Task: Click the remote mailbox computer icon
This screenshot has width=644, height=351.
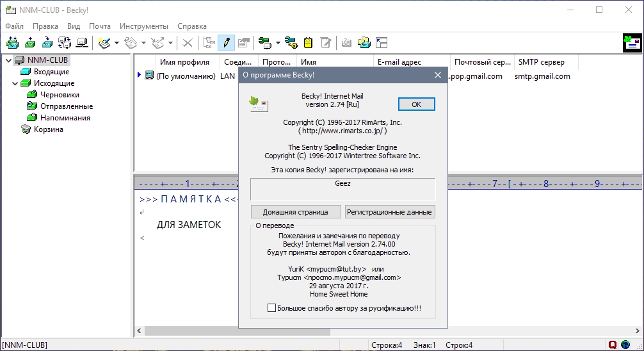Action: 82,43
